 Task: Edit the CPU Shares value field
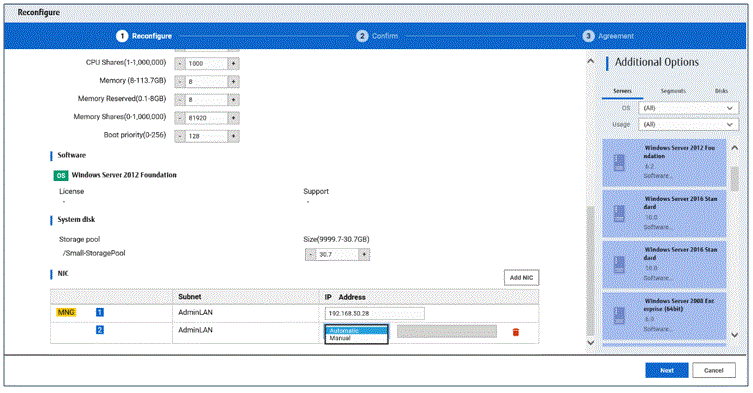(206, 63)
